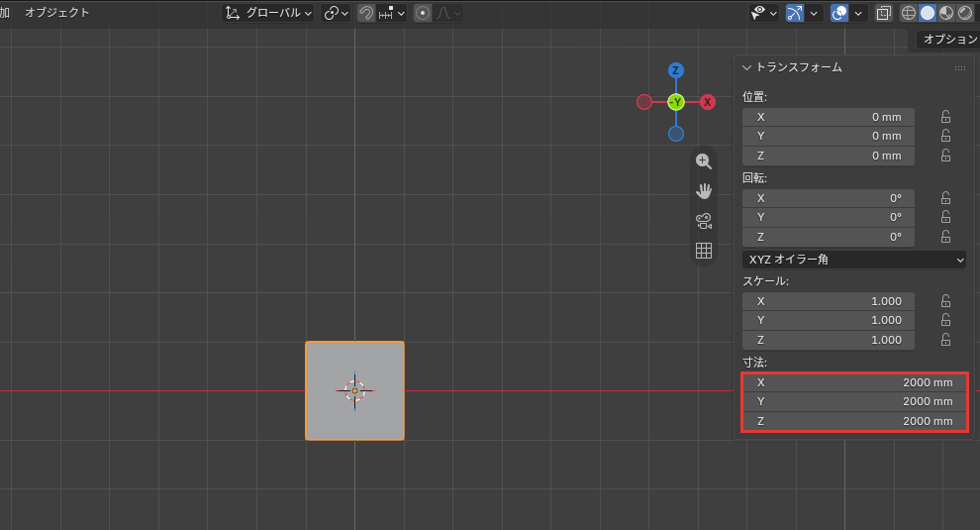
Task: Open the snap settings dropdown
Action: [392, 13]
